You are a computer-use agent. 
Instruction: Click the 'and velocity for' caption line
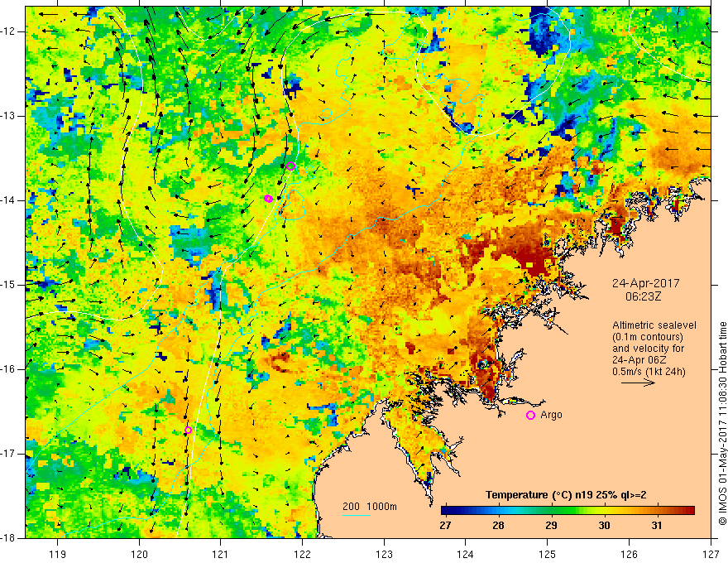coord(648,349)
